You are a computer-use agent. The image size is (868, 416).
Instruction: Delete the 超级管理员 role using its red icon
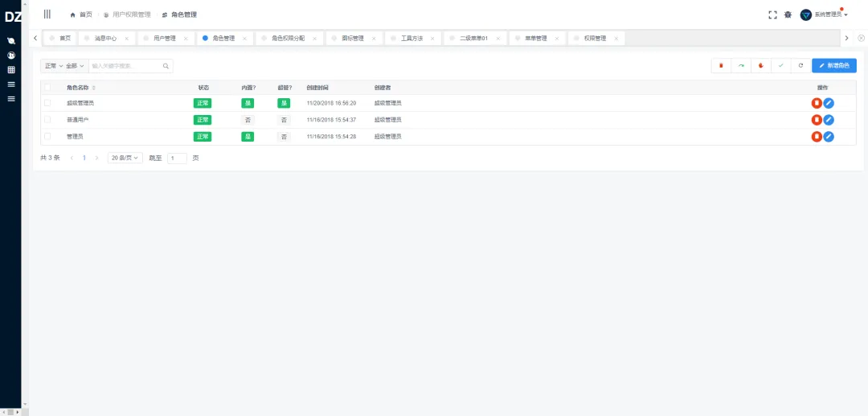coord(817,103)
